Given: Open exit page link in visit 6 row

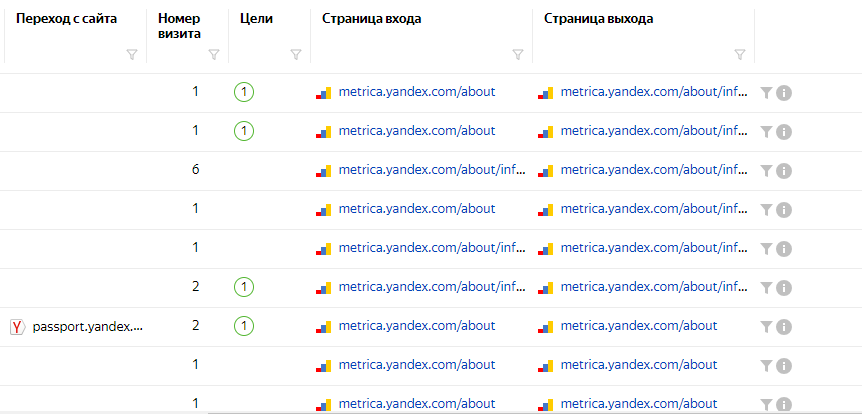Looking at the screenshot, I should pos(654,170).
